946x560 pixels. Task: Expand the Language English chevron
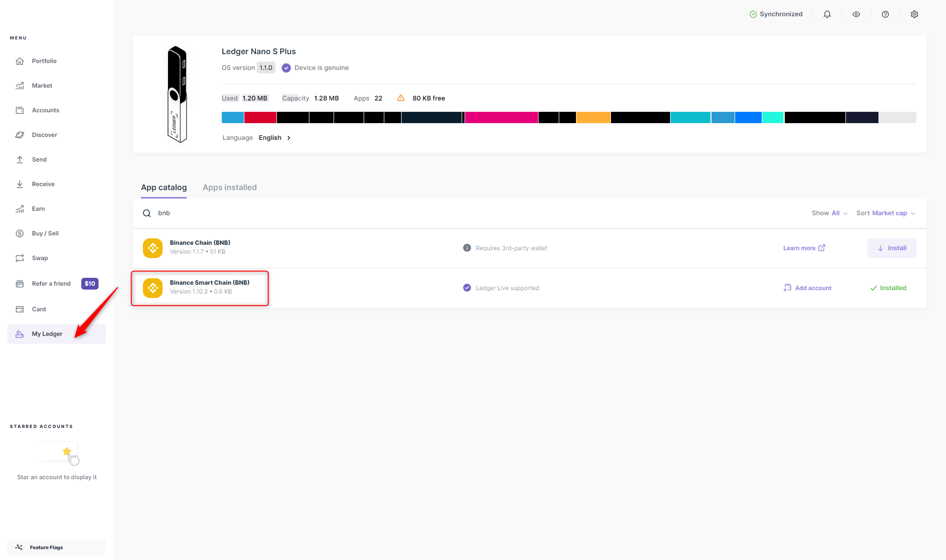tap(289, 138)
